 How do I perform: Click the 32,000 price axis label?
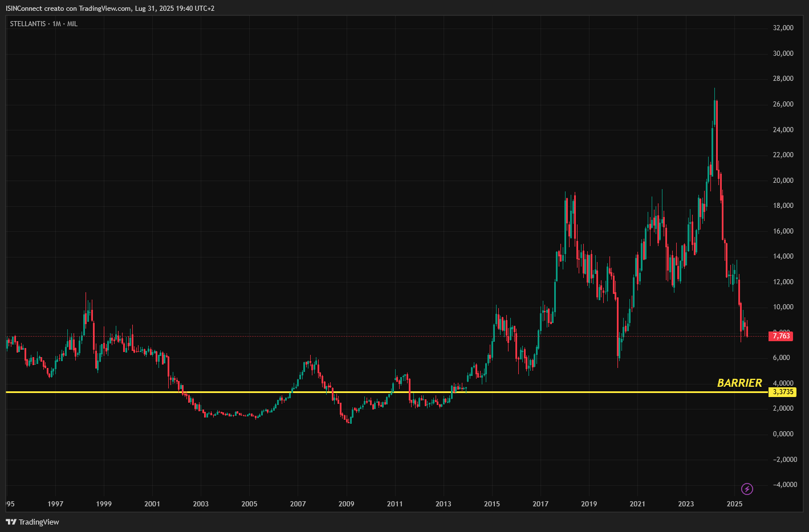783,28
